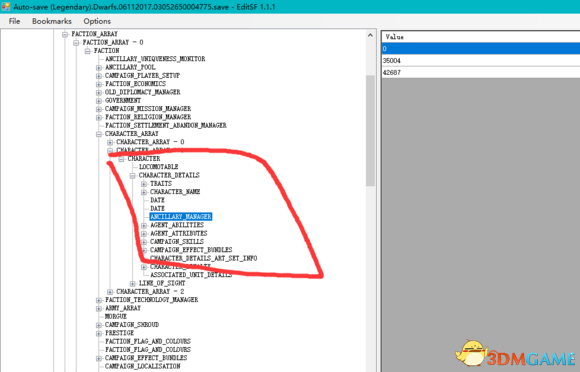Screen dimensions: 580x372
Task: Click the value cell containing 35004
Action: (480, 61)
